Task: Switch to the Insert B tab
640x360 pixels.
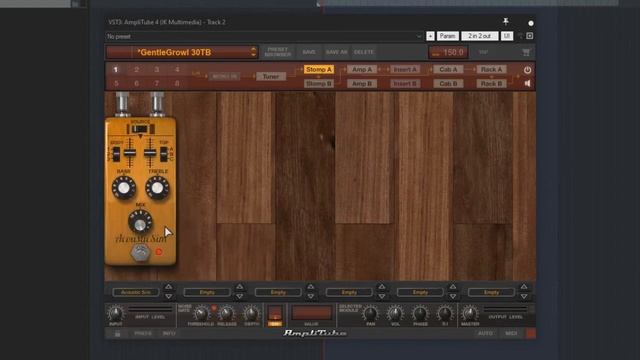Action: 405,84
